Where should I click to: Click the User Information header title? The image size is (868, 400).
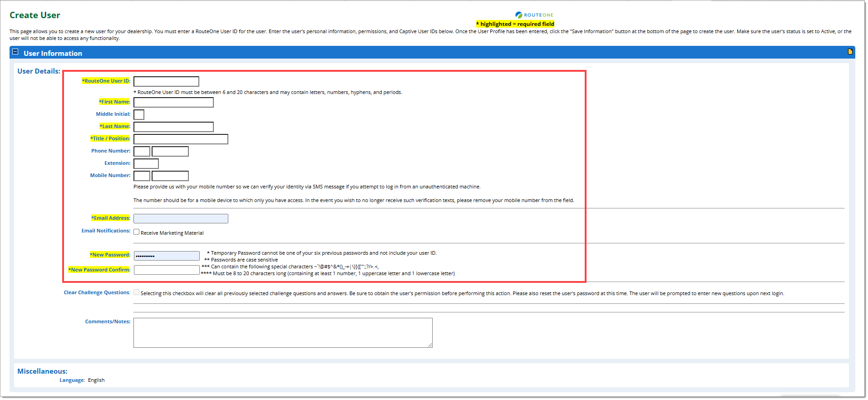pos(53,53)
